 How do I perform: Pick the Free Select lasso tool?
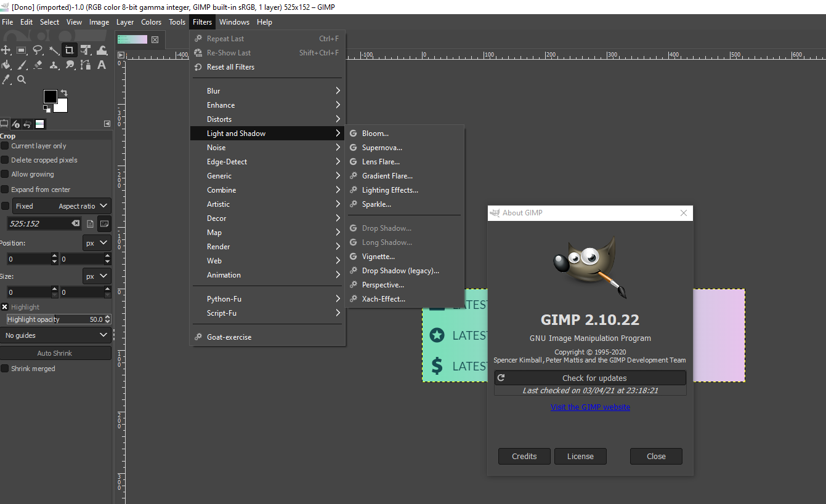point(38,50)
